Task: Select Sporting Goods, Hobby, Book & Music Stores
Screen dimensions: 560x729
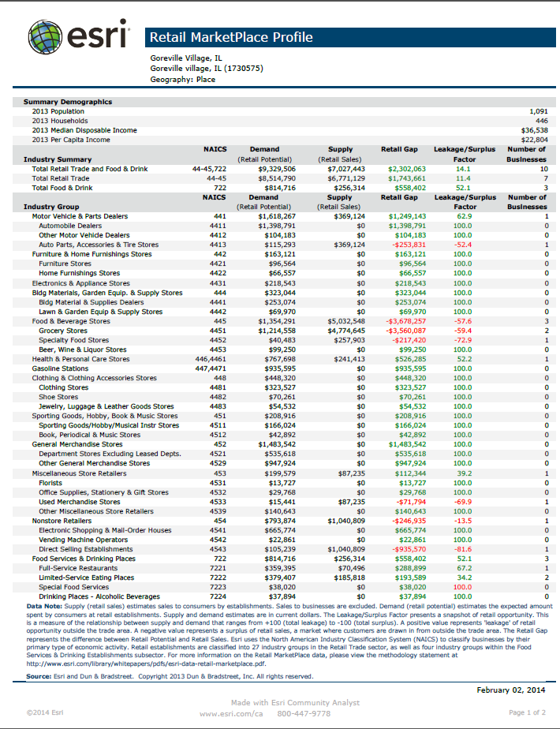Action: [x=105, y=416]
